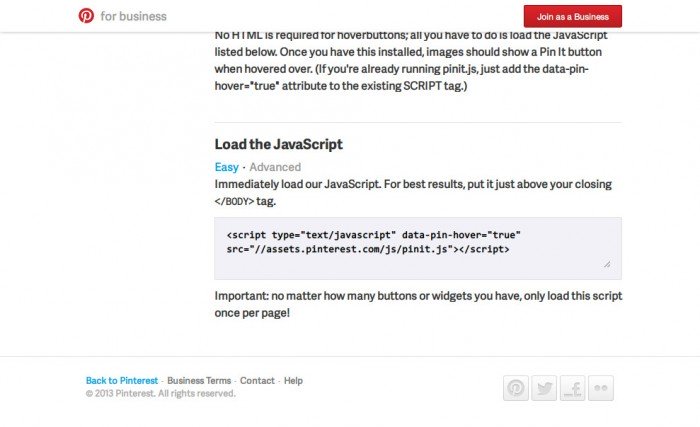
Task: Click the Load the JavaScript heading
Action: pos(278,144)
